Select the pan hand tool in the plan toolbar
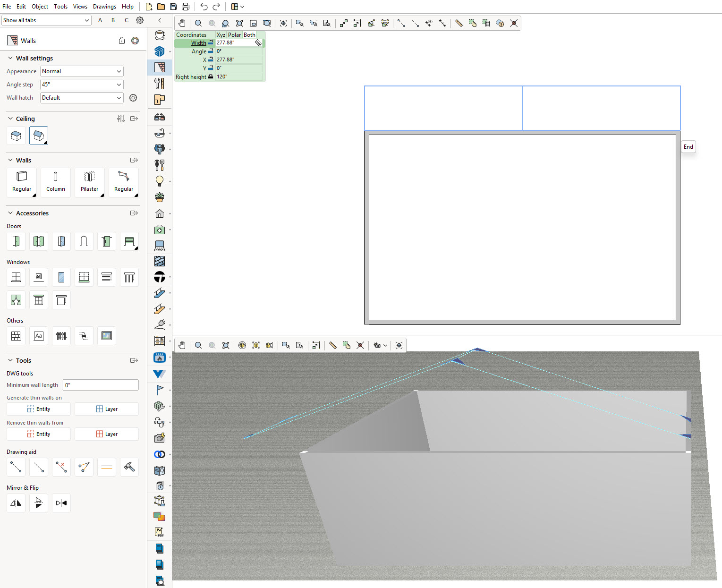Viewport: 722px width, 588px height. (182, 23)
